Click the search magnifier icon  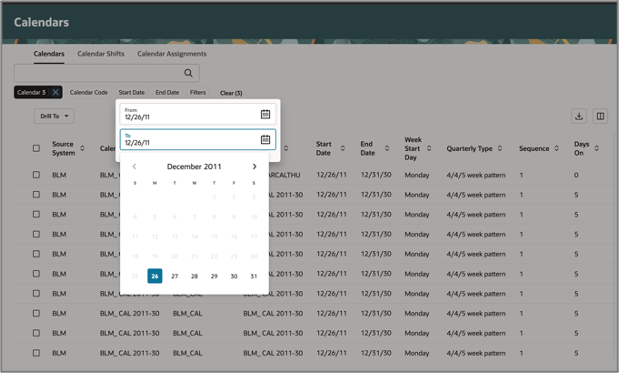188,73
